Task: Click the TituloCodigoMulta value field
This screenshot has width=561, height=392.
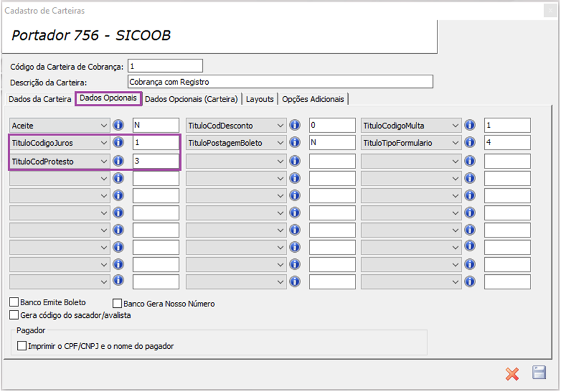Action: click(507, 125)
